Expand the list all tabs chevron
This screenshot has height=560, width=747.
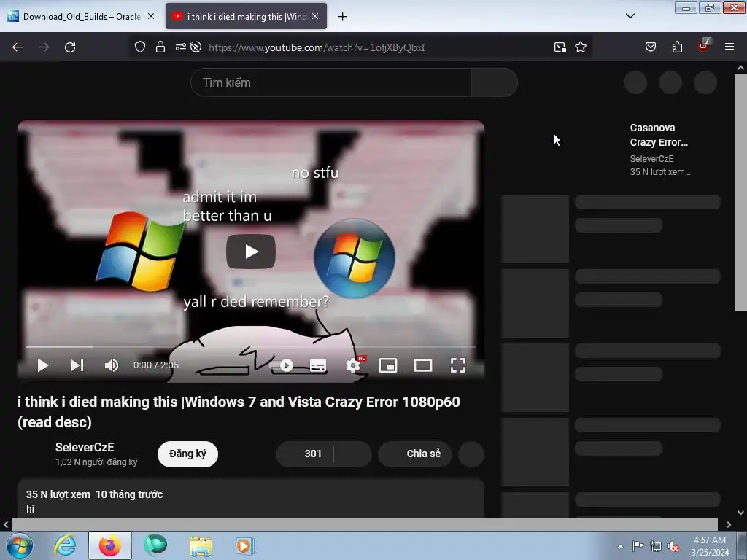tap(630, 16)
